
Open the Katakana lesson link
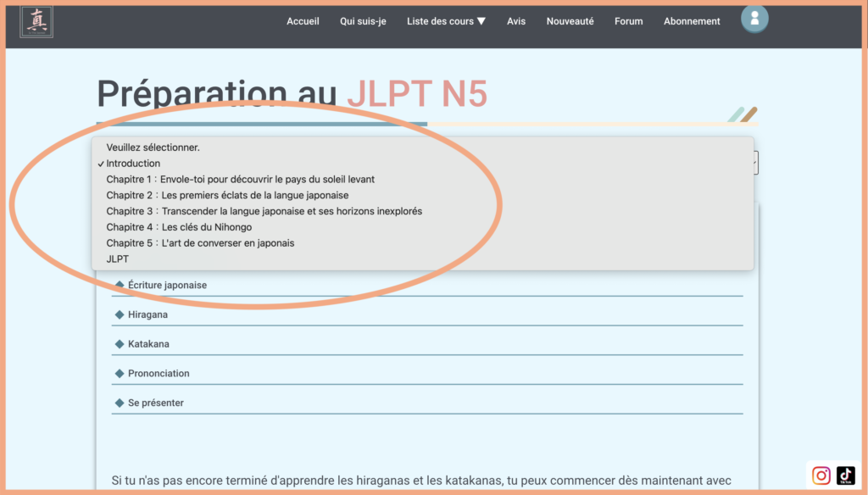[148, 344]
